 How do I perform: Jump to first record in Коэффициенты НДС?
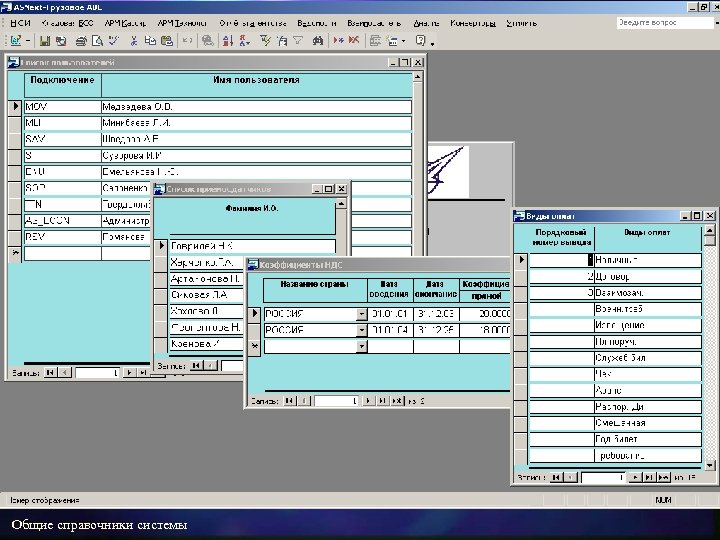290,400
